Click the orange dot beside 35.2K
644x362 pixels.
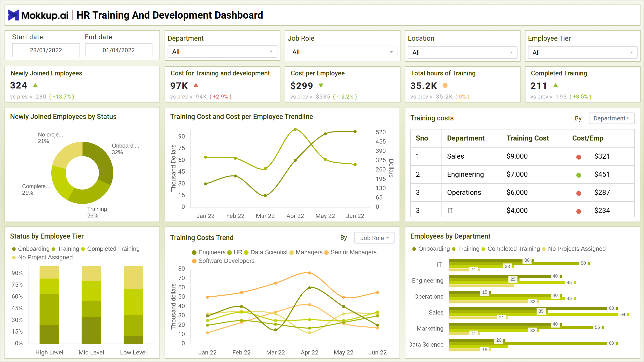pos(445,85)
